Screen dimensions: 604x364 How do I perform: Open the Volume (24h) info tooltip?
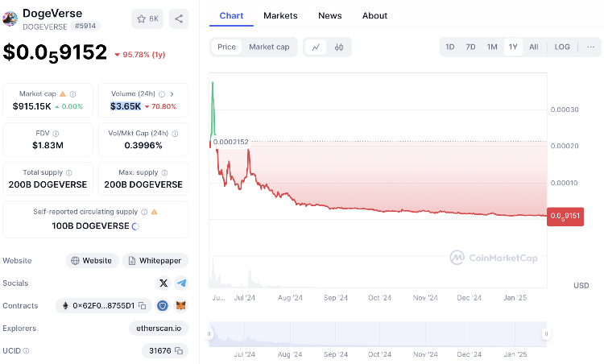pos(162,94)
